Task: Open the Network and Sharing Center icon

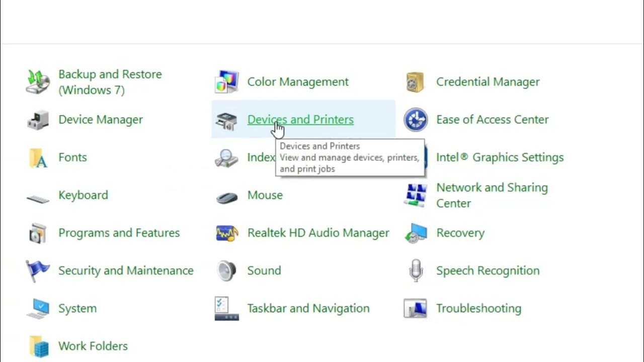Action: pyautogui.click(x=416, y=195)
